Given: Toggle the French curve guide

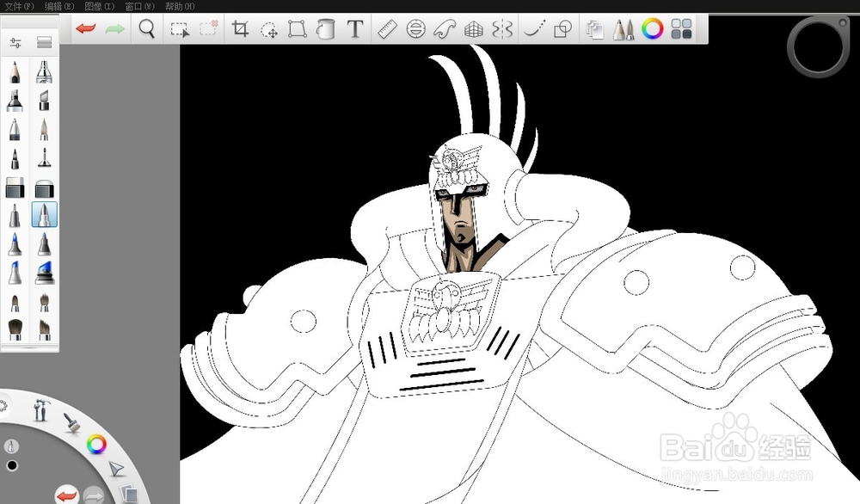Looking at the screenshot, I should (445, 28).
